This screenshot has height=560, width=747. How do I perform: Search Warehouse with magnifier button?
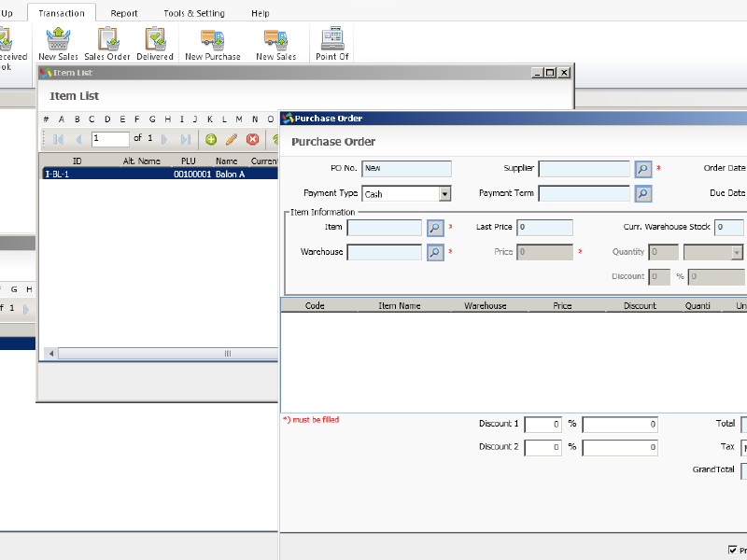click(435, 252)
